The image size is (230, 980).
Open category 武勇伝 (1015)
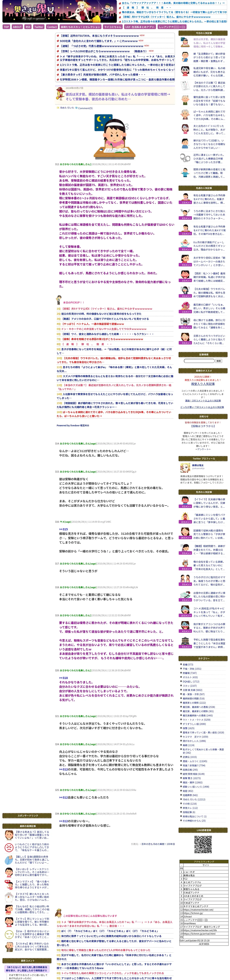pyautogui.click(x=190, y=757)
